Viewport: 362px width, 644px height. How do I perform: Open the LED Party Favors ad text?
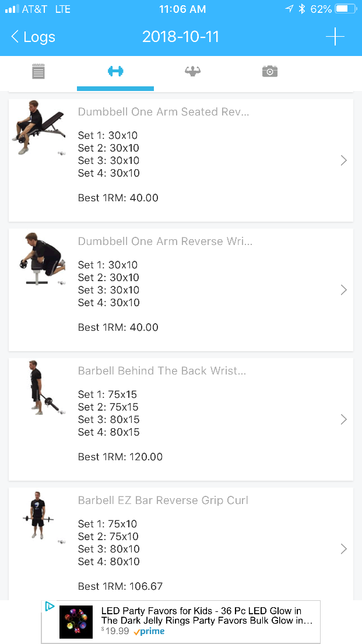pos(207,616)
